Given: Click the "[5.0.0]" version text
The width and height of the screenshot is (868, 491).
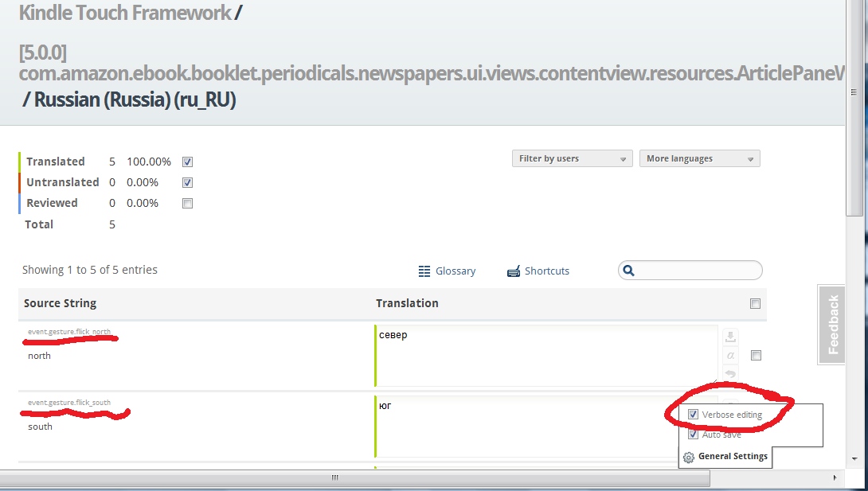Looking at the screenshot, I should pyautogui.click(x=43, y=53).
